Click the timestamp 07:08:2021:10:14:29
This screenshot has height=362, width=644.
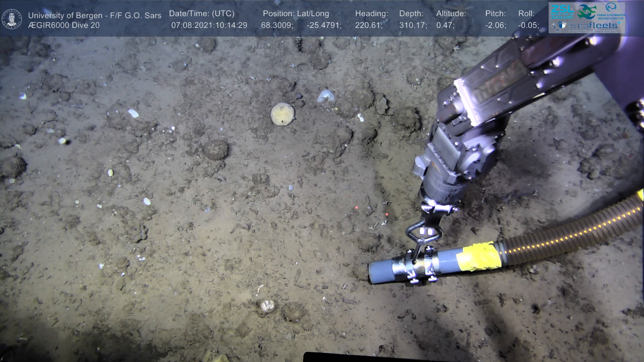point(209,25)
